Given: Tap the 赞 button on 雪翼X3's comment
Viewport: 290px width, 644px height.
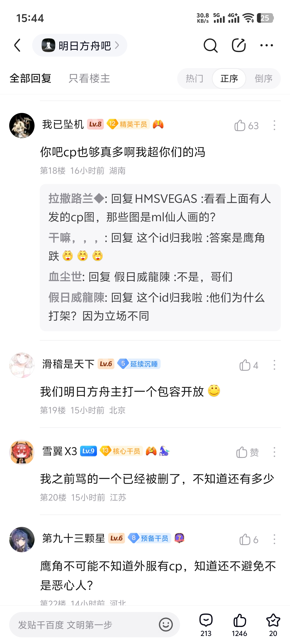Looking at the screenshot, I should [247, 452].
